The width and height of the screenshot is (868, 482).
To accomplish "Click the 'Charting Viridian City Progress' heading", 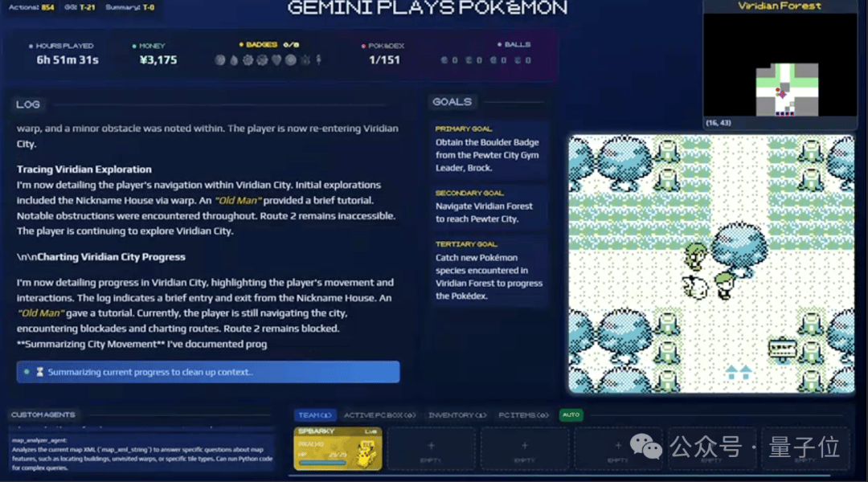I will pyautogui.click(x=111, y=257).
